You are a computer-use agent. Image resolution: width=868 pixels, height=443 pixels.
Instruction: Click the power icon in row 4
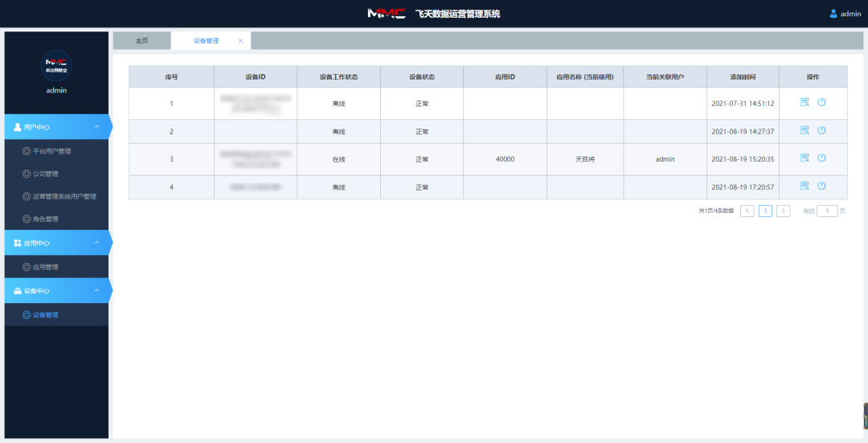(821, 186)
